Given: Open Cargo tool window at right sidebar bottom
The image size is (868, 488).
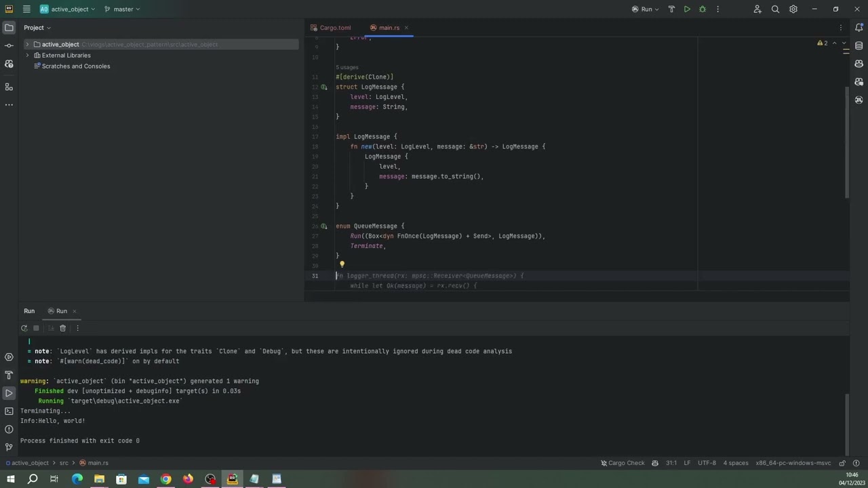Looking at the screenshot, I should 859,100.
